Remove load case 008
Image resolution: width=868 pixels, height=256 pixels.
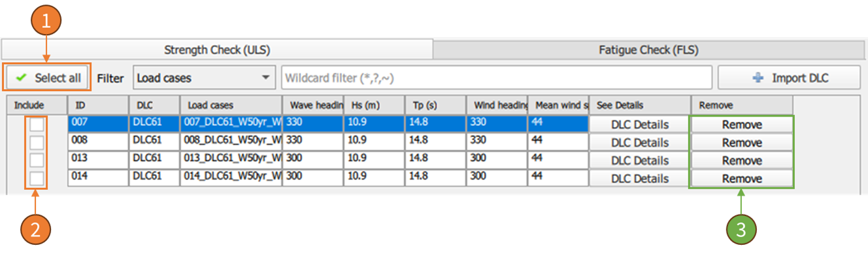pyautogui.click(x=742, y=142)
